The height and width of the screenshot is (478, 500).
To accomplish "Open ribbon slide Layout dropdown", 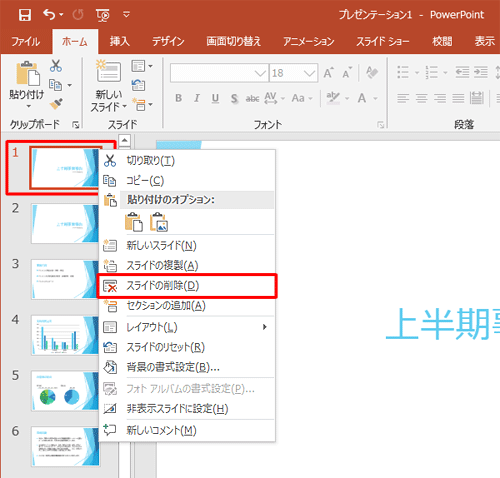I will point(142,66).
